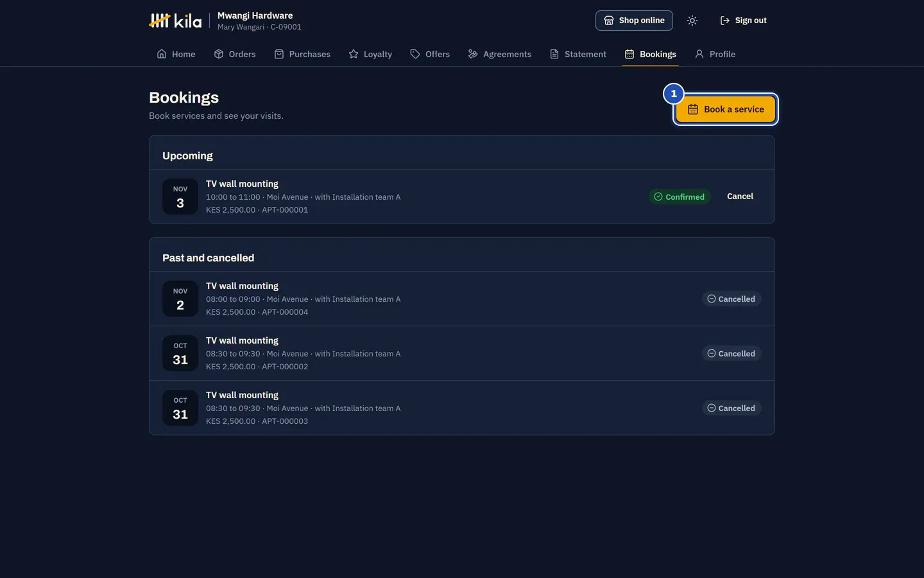Click the person icon beside Profile

point(699,54)
